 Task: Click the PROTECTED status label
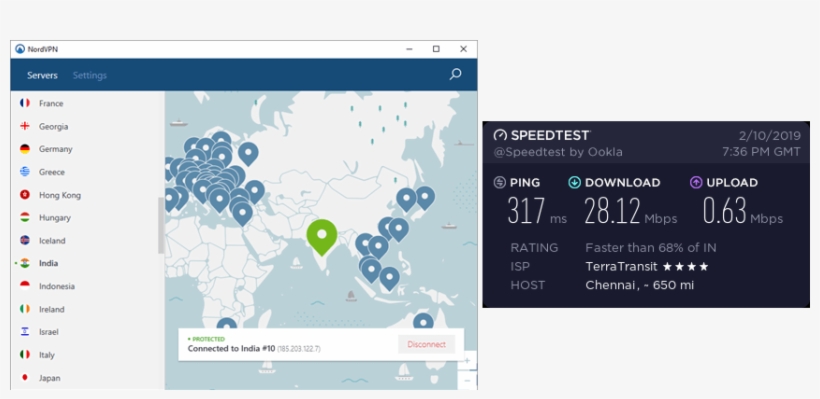click(x=206, y=339)
